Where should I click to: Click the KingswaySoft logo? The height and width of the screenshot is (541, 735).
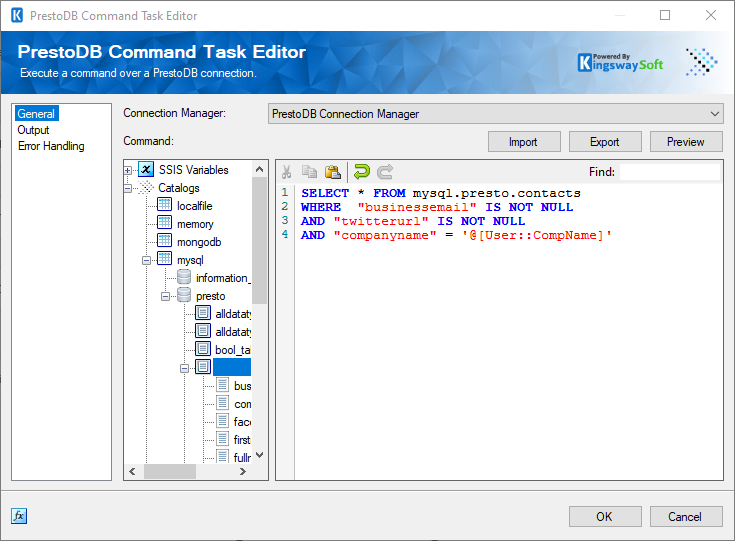[x=620, y=63]
